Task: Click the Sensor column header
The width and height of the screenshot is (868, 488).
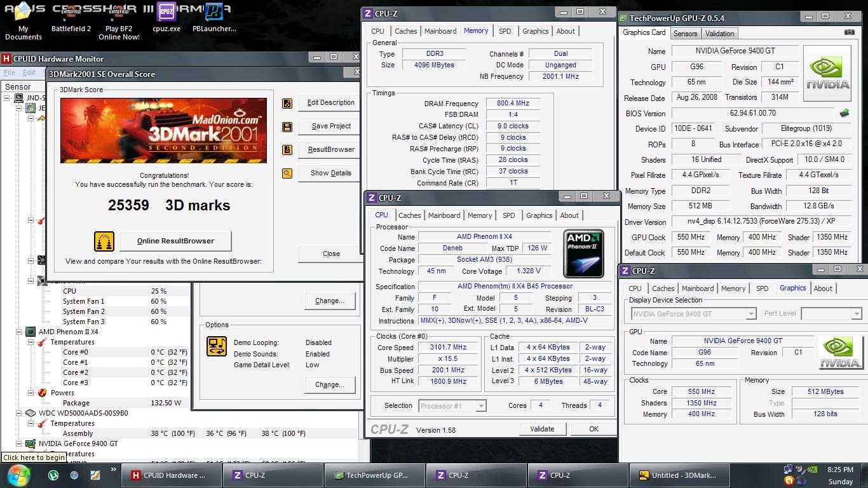Action: (23, 86)
